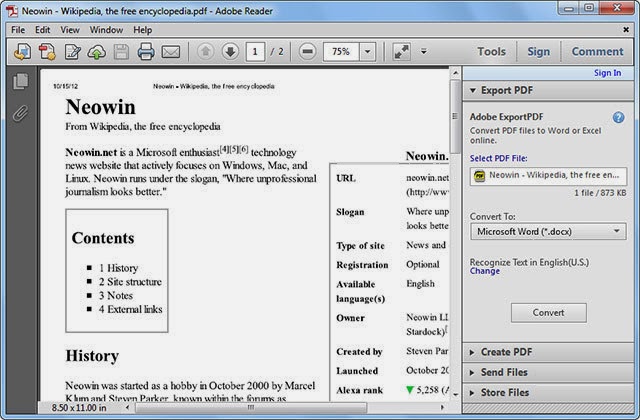Viewport: 640px width, 420px height.
Task: Select the Neowin PDF file entry box
Action: (548, 176)
